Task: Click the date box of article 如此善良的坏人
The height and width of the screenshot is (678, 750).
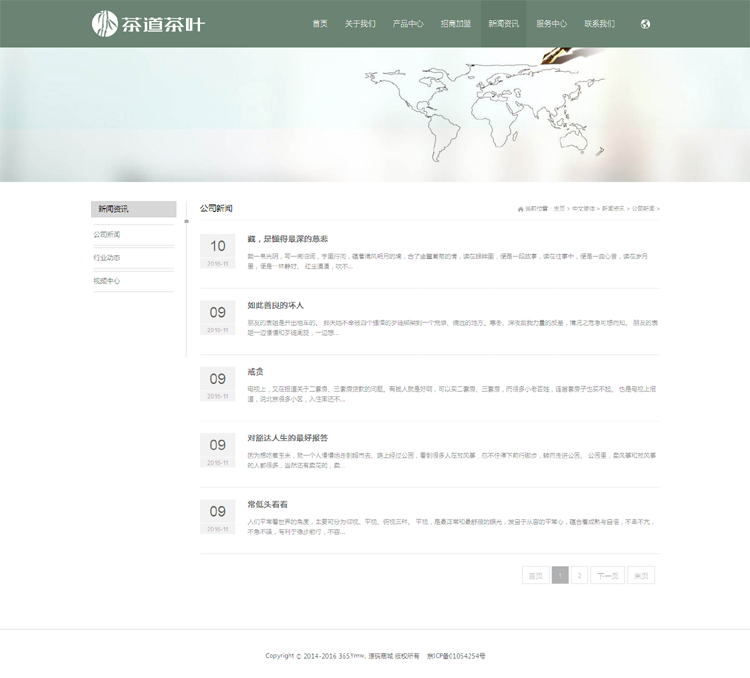Action: point(218,318)
